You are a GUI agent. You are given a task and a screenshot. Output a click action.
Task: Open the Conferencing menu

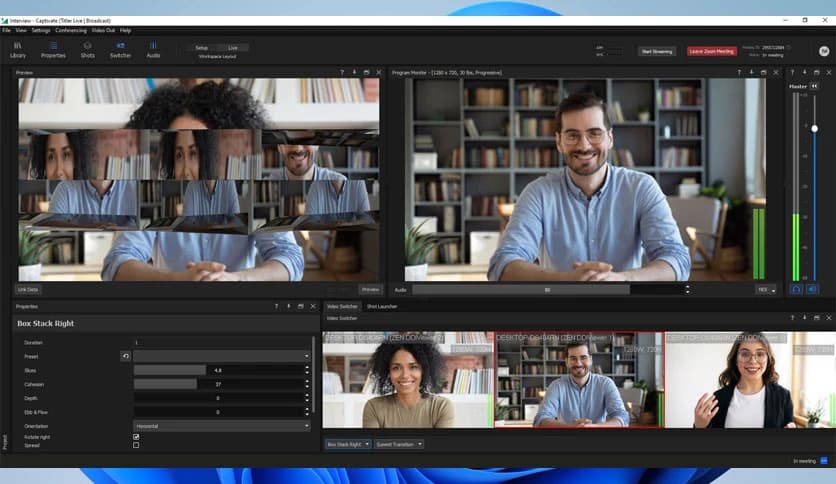(x=71, y=30)
